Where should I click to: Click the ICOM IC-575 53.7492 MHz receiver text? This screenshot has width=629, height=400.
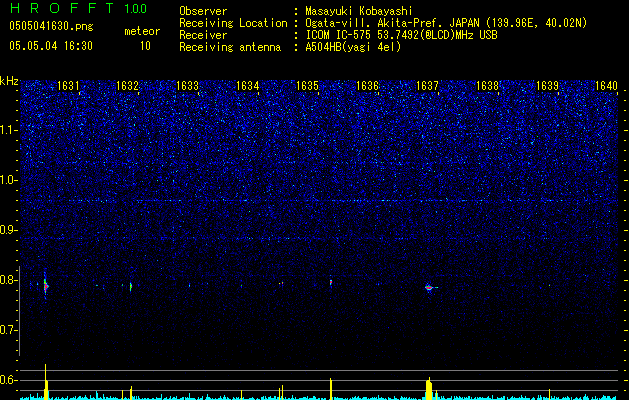coord(401,35)
